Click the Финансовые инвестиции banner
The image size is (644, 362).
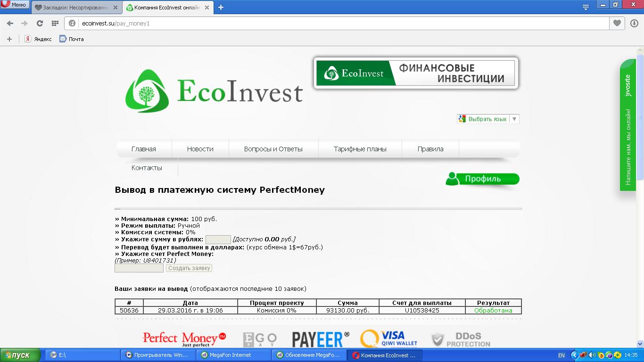(416, 74)
